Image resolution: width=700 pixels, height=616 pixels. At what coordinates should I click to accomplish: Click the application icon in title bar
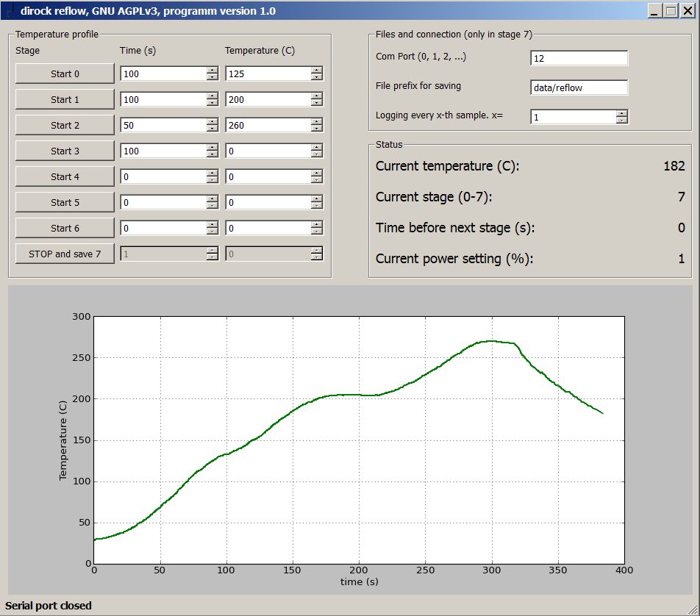click(x=10, y=11)
